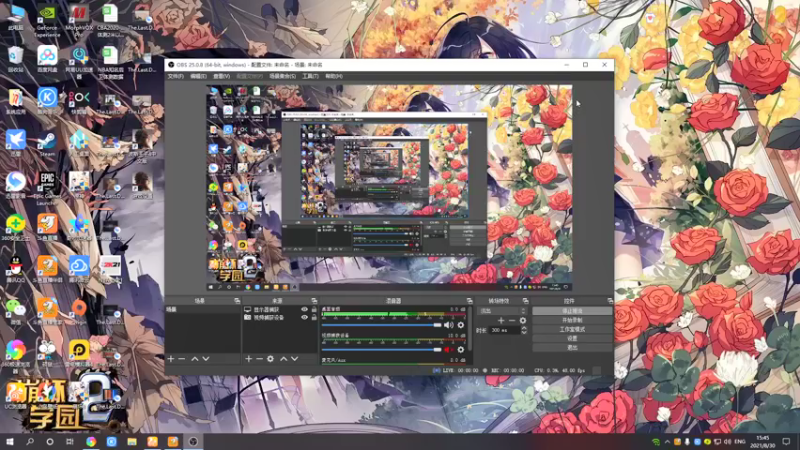Add a transition with the plus icon
The image size is (800, 450).
click(x=501, y=320)
